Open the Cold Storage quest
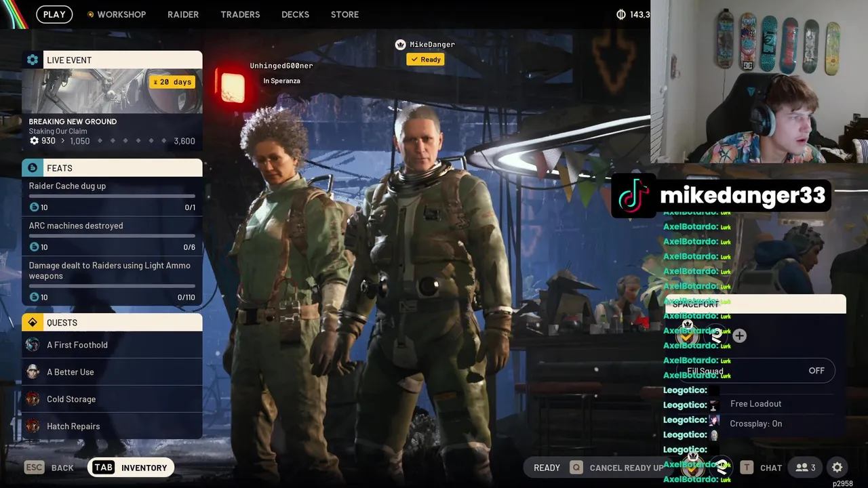 point(112,399)
